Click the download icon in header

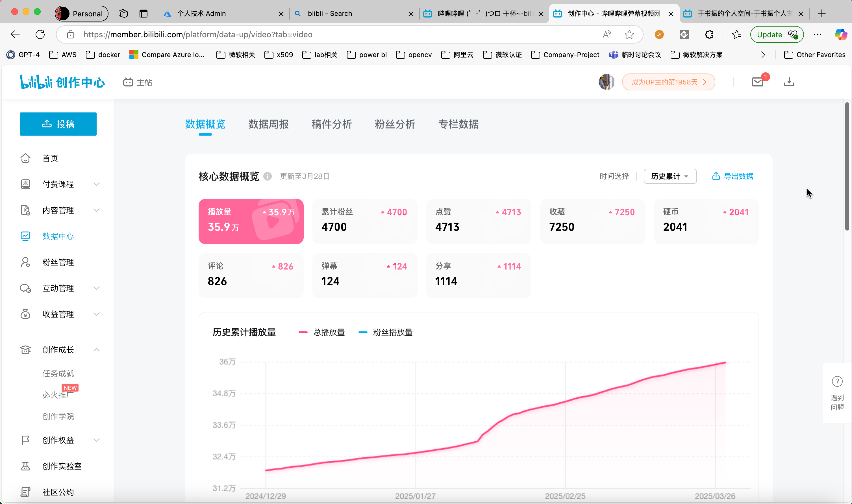789,82
